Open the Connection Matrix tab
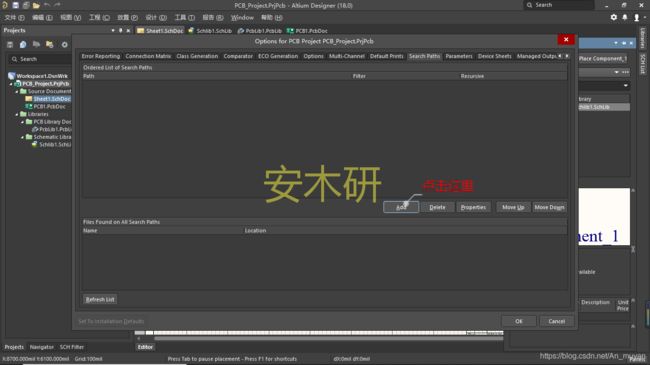Viewport: 650px width, 365px height. tap(148, 56)
